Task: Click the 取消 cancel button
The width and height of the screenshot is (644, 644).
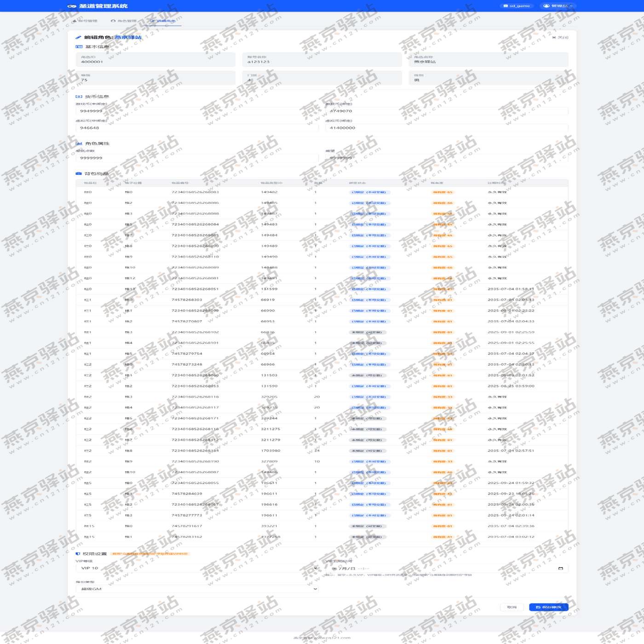Action: [x=512, y=607]
